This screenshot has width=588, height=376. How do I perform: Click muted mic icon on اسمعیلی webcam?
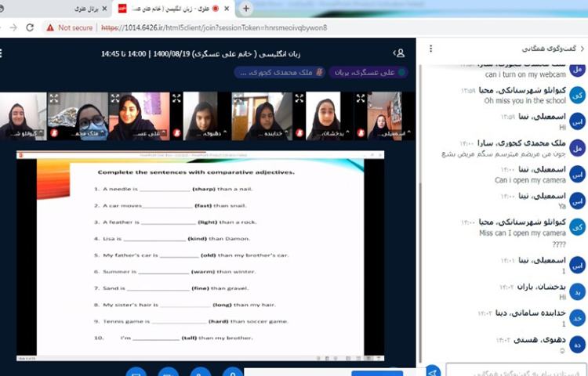361,132
